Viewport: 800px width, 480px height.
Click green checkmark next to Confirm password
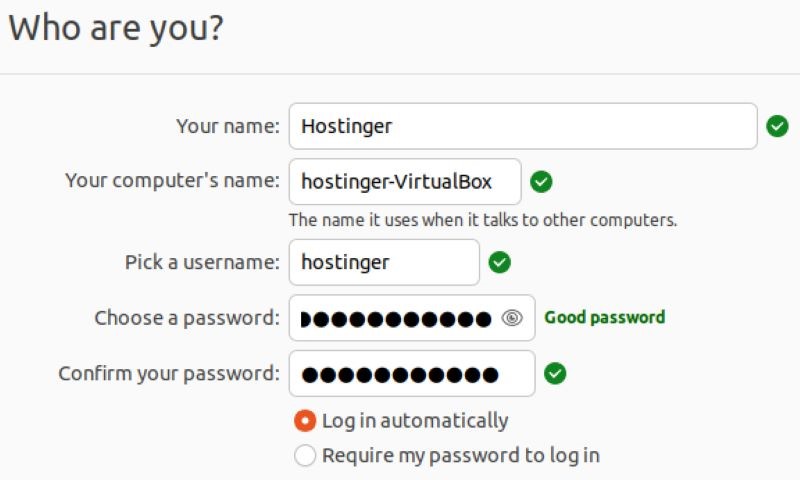tap(555, 374)
